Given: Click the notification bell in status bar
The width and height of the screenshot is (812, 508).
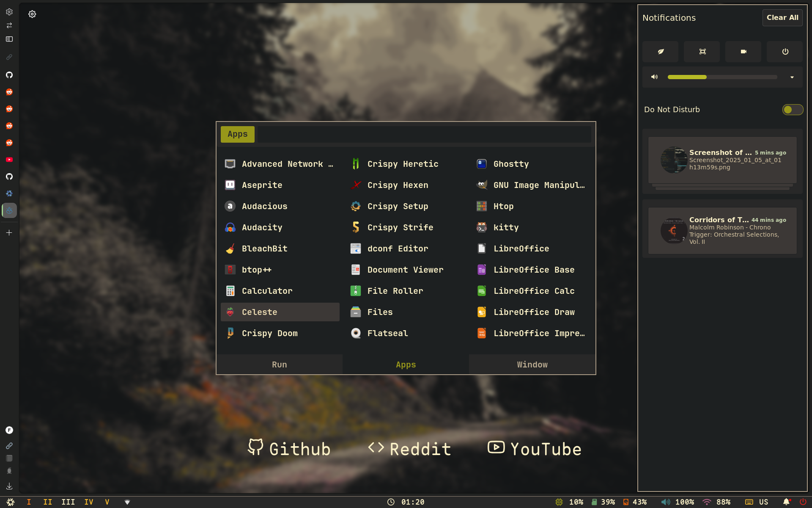Looking at the screenshot, I should (x=786, y=502).
